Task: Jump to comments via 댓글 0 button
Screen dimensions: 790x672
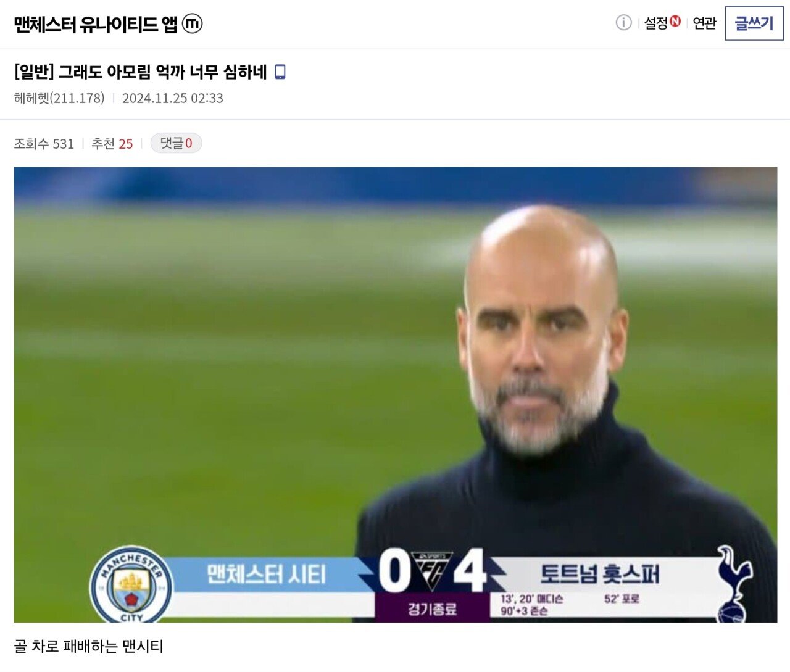Action: pyautogui.click(x=176, y=143)
